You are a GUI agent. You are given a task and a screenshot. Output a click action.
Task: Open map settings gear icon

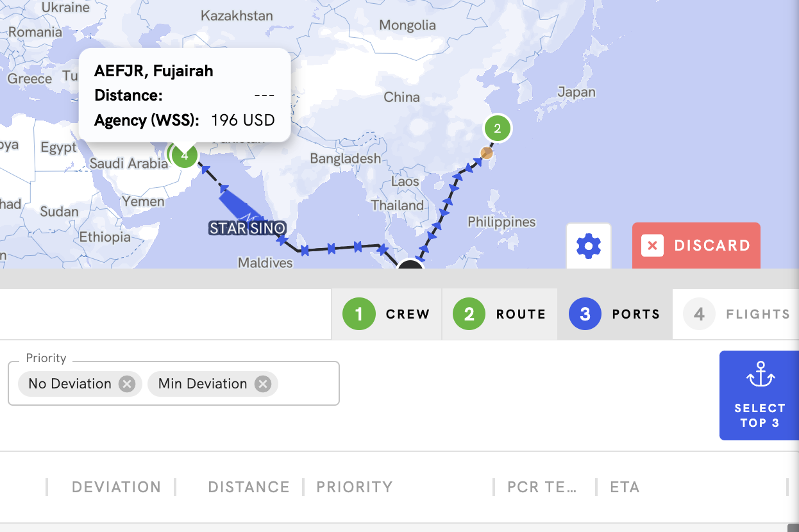(x=588, y=246)
